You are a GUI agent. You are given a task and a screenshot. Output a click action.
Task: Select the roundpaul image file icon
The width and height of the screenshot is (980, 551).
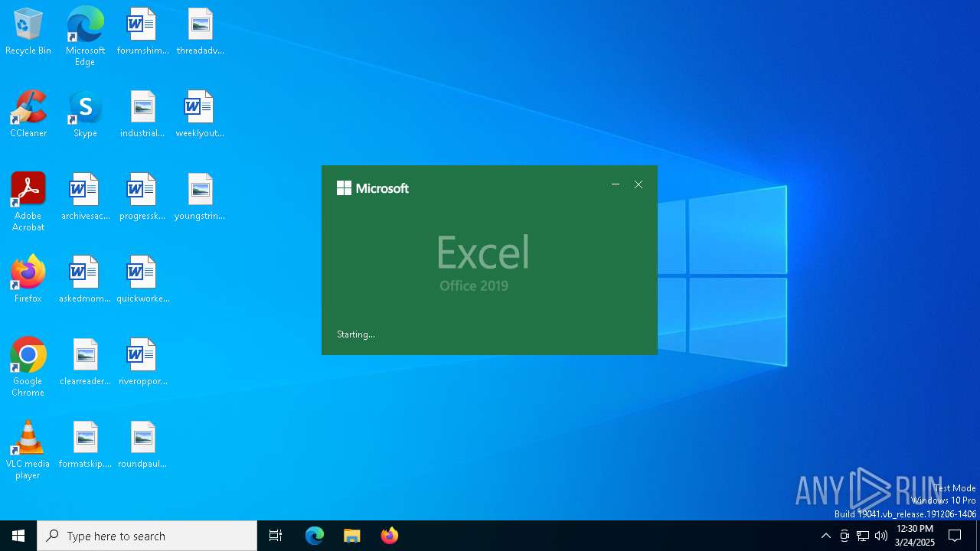click(142, 445)
